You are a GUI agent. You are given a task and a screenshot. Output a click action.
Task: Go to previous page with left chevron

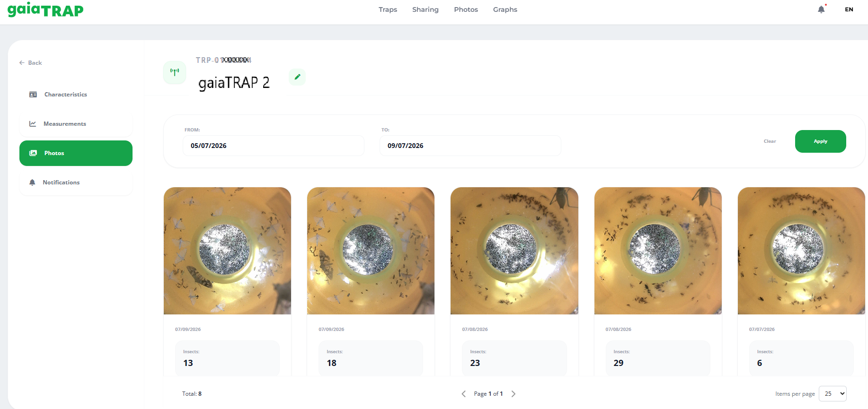tap(464, 394)
